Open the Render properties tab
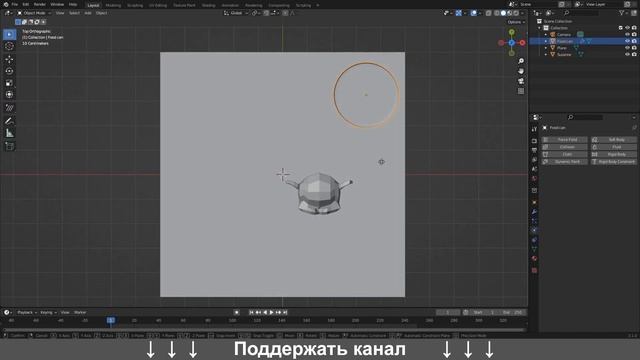The image size is (640, 360). coord(534,141)
